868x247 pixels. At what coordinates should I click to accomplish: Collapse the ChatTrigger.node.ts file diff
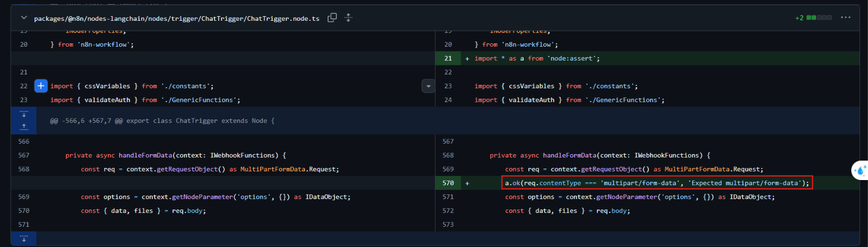[24, 18]
